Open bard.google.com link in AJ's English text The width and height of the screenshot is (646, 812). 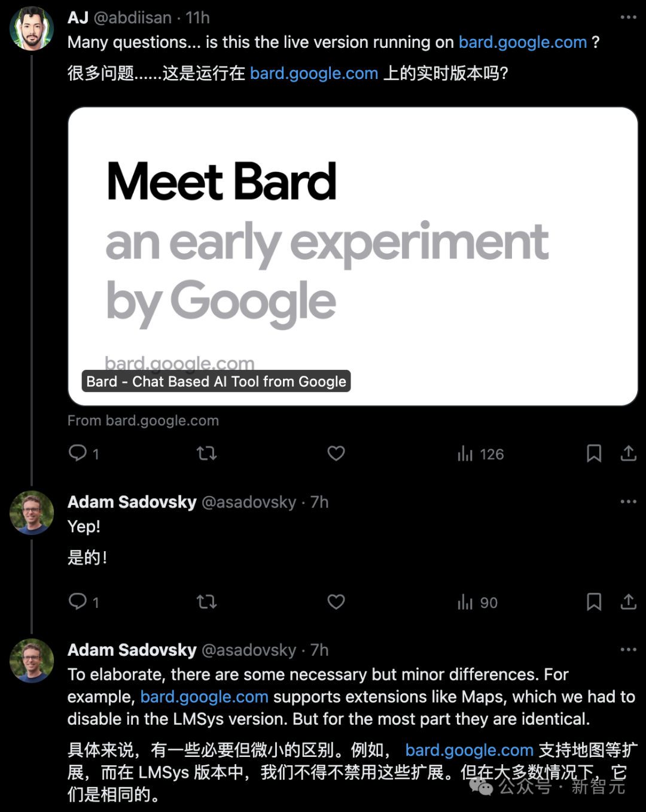(x=522, y=42)
